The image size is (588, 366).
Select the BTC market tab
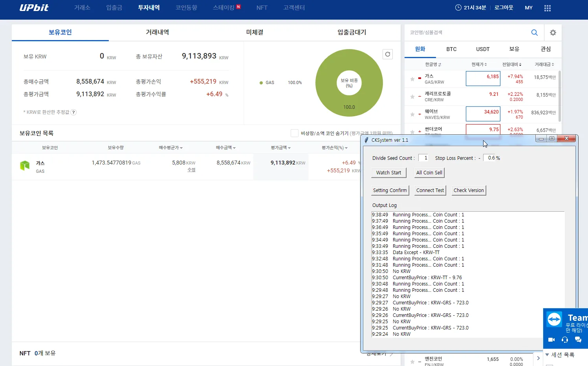(451, 49)
